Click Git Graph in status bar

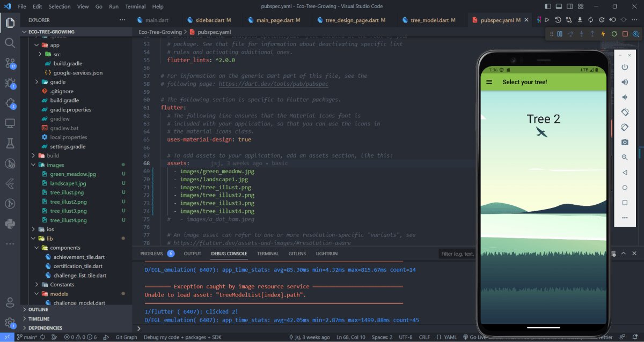click(x=126, y=337)
